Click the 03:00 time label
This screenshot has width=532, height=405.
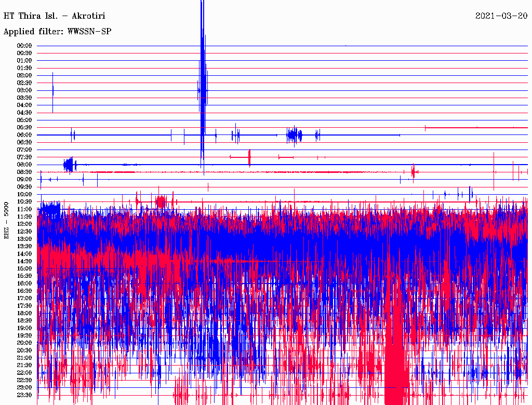[24, 90]
